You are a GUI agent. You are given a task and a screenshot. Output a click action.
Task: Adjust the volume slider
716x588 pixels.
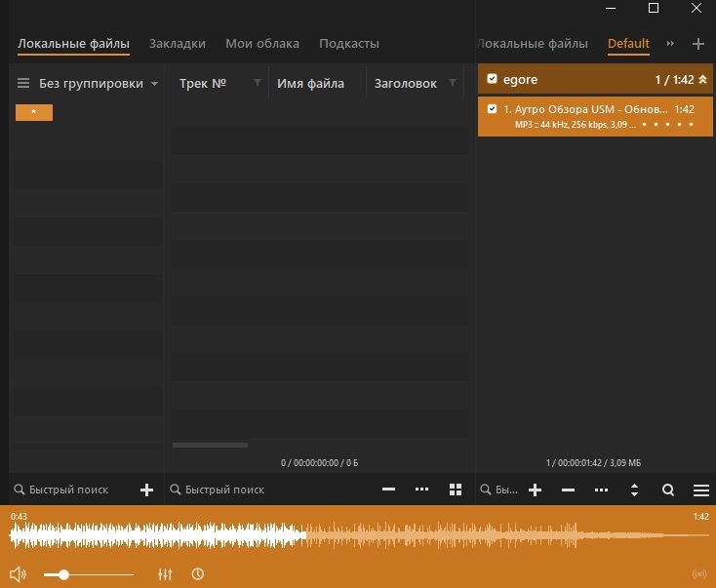89,574
